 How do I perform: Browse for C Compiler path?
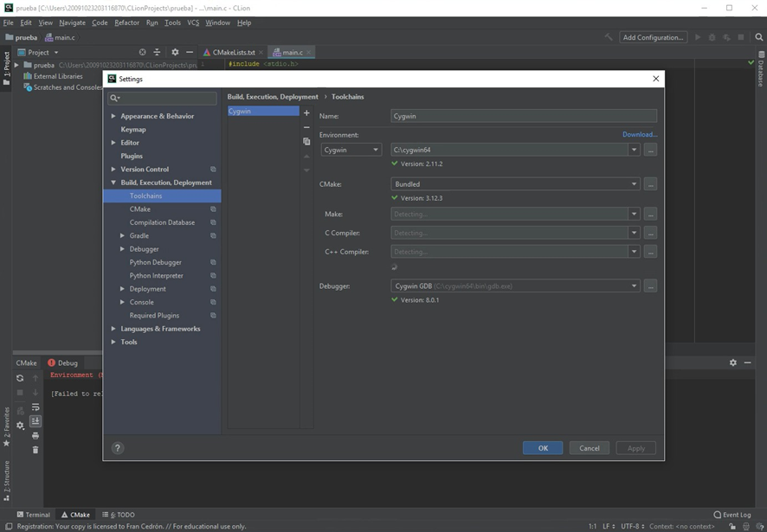(x=650, y=234)
